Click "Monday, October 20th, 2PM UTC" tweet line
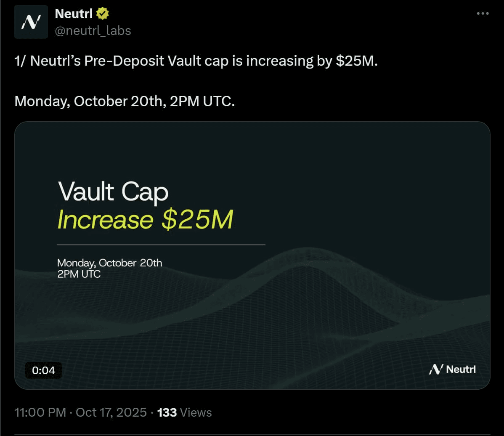The width and height of the screenshot is (504, 436). click(125, 101)
